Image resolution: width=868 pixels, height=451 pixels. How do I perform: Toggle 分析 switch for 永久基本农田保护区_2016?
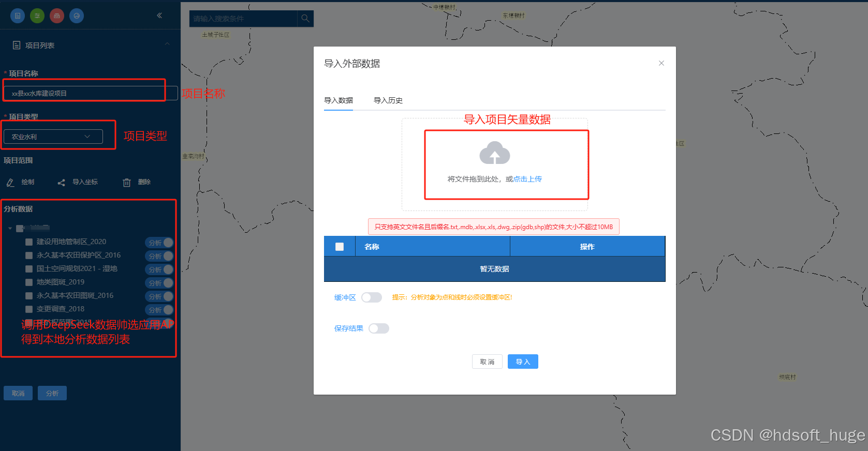point(159,256)
